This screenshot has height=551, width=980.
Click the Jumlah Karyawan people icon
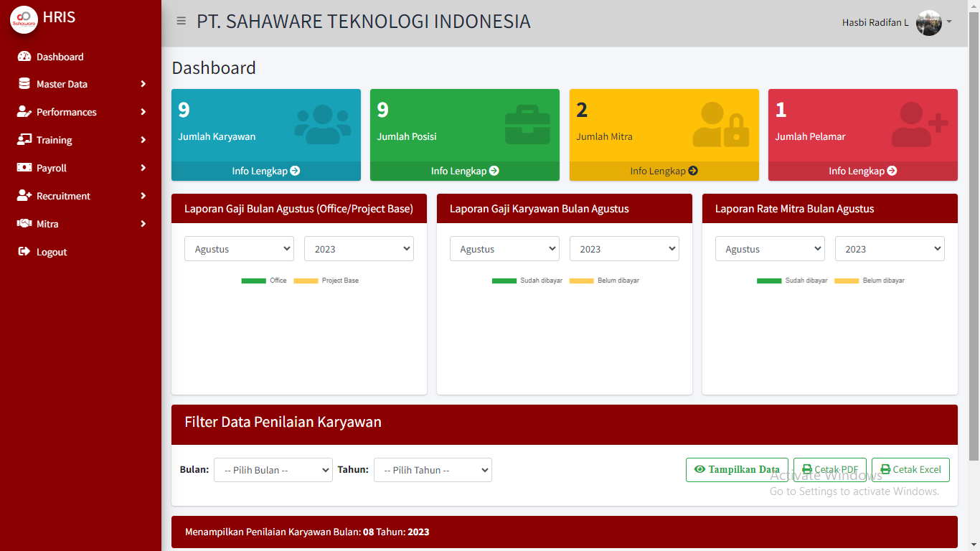322,125
